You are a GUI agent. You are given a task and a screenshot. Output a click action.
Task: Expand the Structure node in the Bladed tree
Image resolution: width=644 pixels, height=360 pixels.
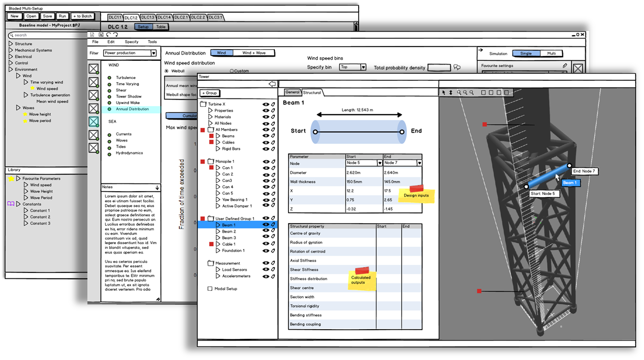click(11, 44)
